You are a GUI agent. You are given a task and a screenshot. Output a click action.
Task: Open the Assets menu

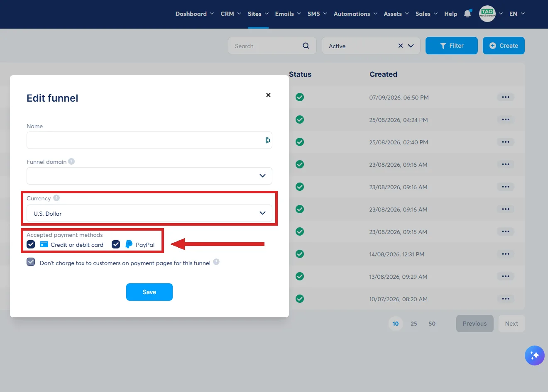point(396,14)
